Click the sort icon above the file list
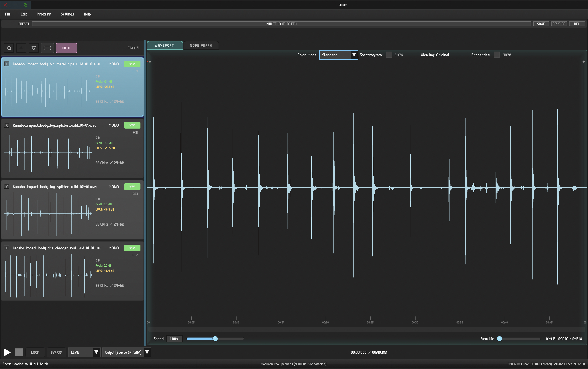This screenshot has height=369, width=588. [21, 48]
